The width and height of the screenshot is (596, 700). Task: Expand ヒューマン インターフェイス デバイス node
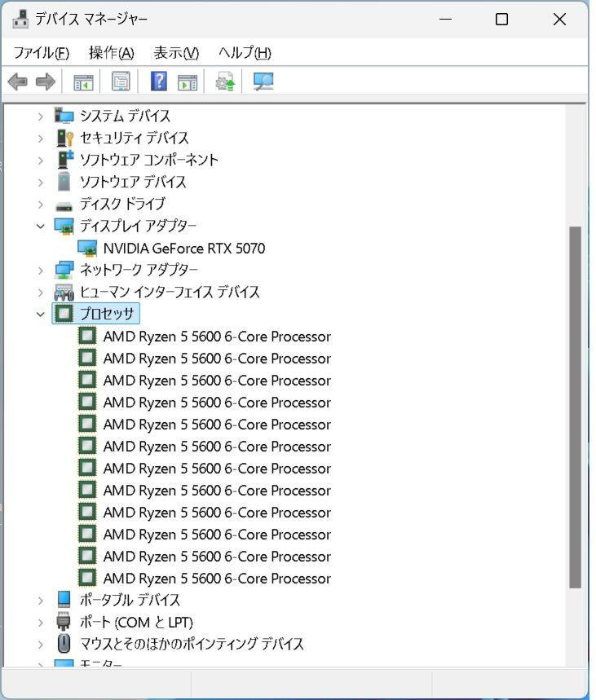pyautogui.click(x=41, y=293)
